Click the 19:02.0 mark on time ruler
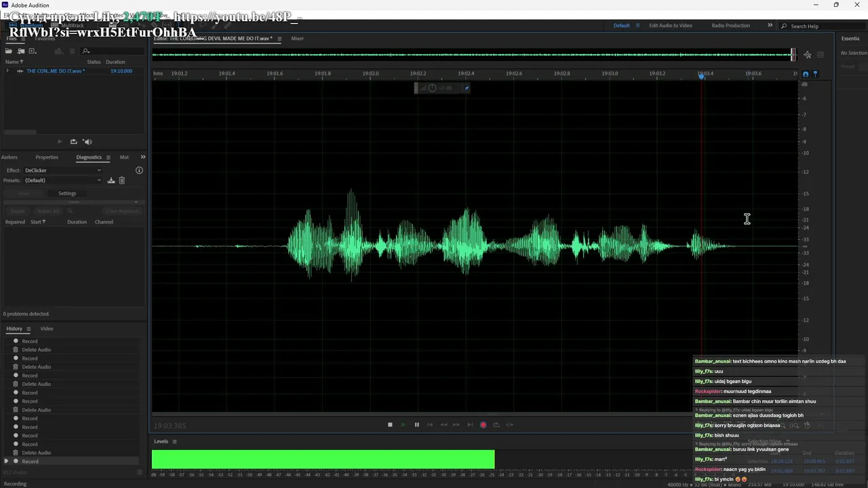The image size is (868, 488). point(370,73)
